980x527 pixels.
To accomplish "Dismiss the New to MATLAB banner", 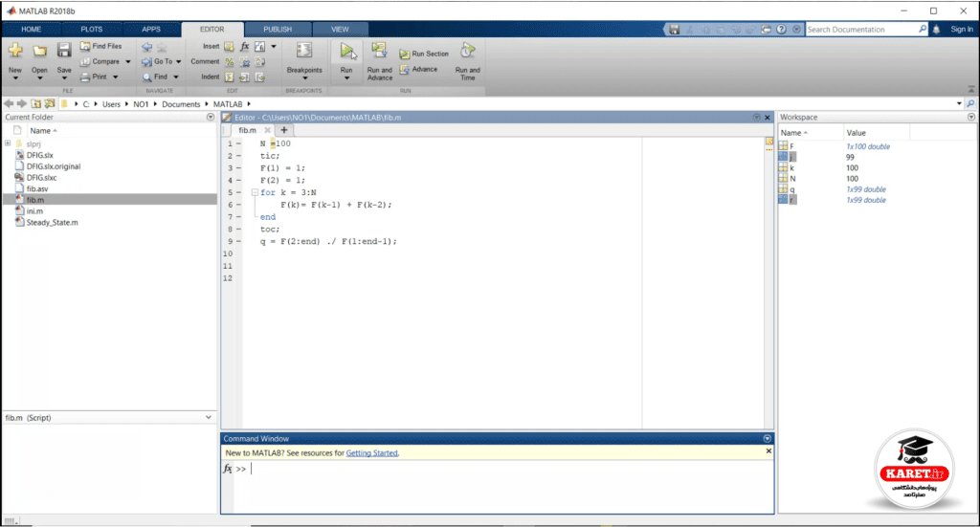I will click(x=768, y=450).
